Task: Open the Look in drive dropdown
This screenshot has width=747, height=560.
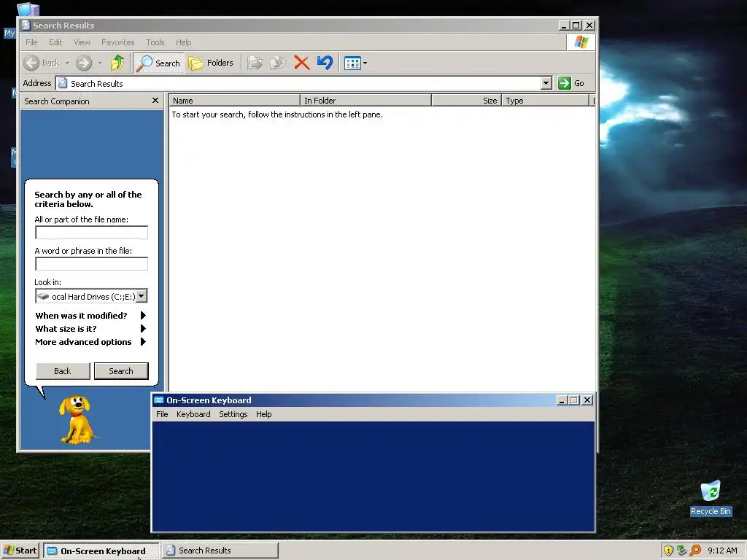Action: click(x=142, y=296)
